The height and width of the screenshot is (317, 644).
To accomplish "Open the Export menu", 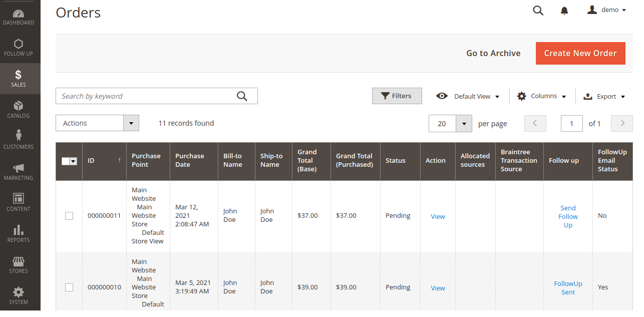I will (605, 96).
